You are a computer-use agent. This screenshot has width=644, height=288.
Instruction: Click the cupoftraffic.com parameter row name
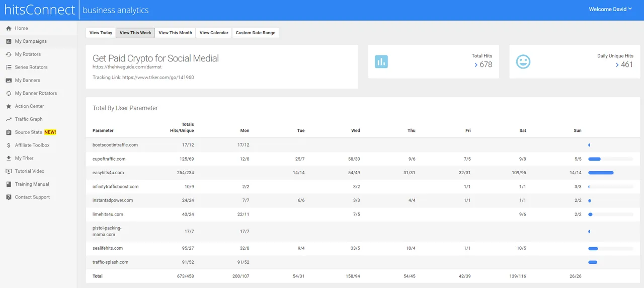[x=109, y=159]
